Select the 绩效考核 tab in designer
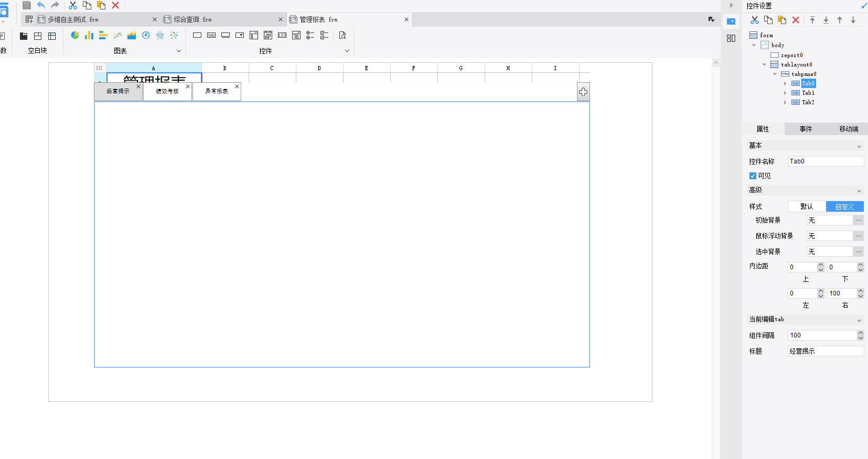 pyautogui.click(x=167, y=91)
